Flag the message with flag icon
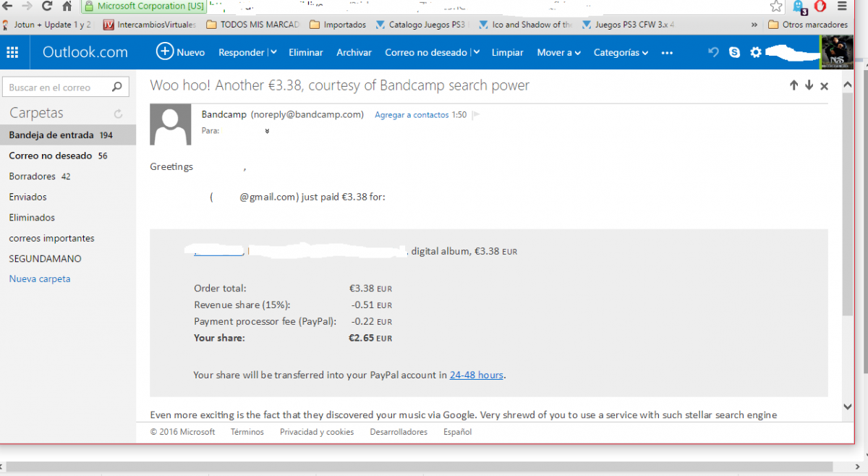868x476 pixels. [476, 115]
